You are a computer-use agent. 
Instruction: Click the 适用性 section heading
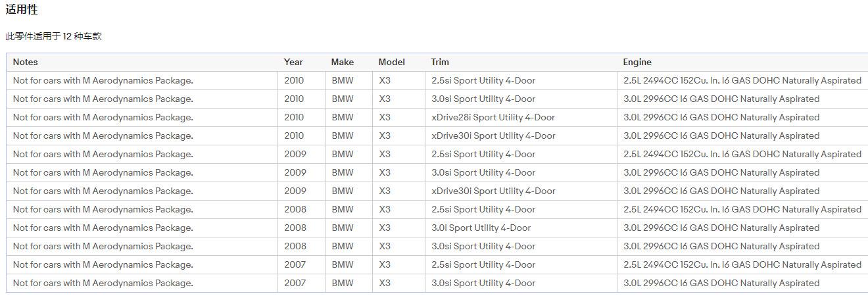(x=22, y=10)
